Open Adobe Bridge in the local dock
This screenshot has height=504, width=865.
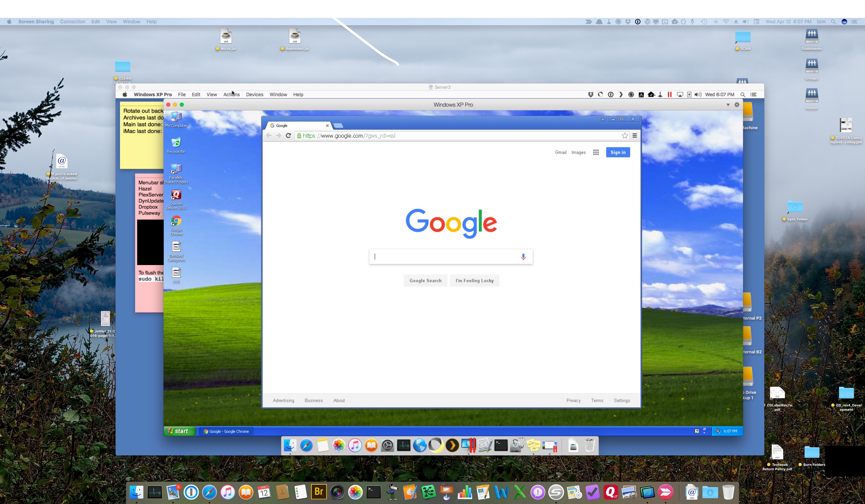(318, 492)
